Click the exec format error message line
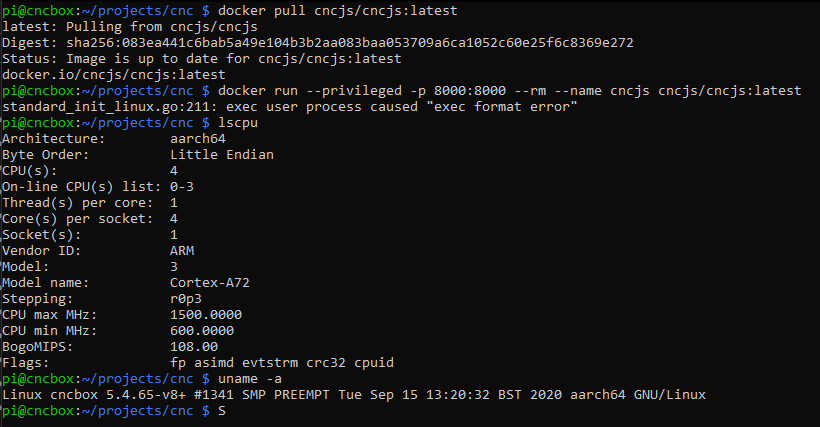 (x=289, y=107)
